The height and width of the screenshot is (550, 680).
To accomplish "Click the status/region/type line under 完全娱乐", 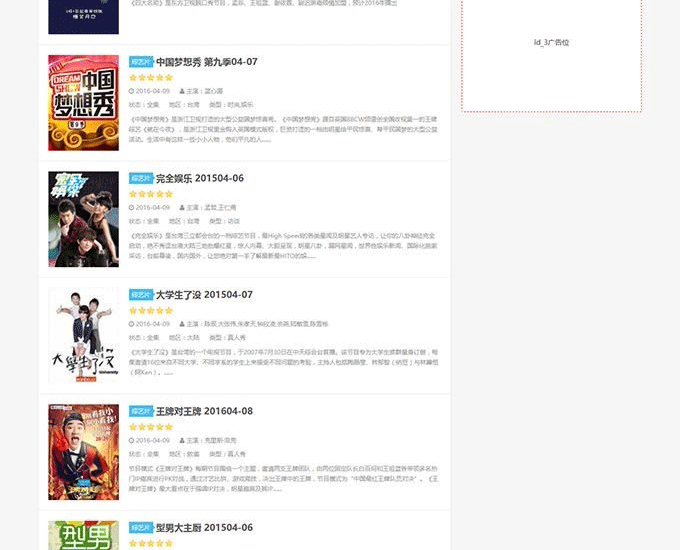I will [x=184, y=221].
